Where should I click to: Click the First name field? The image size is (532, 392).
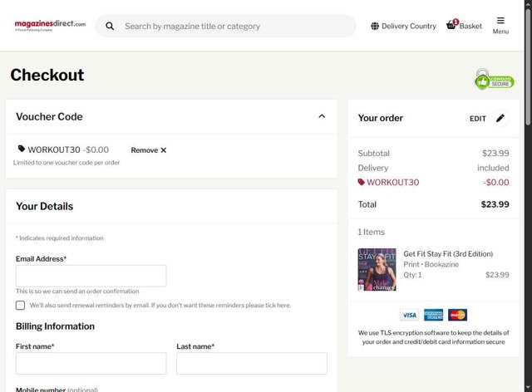click(91, 364)
